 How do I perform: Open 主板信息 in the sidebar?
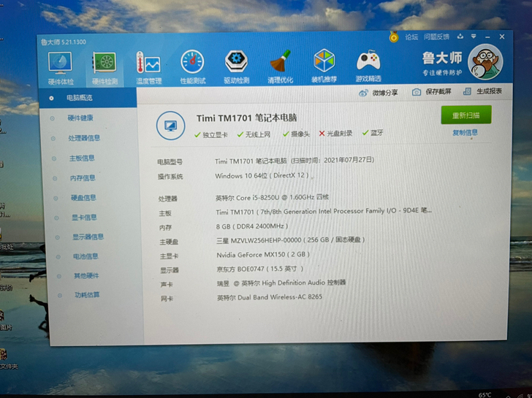tap(82, 158)
